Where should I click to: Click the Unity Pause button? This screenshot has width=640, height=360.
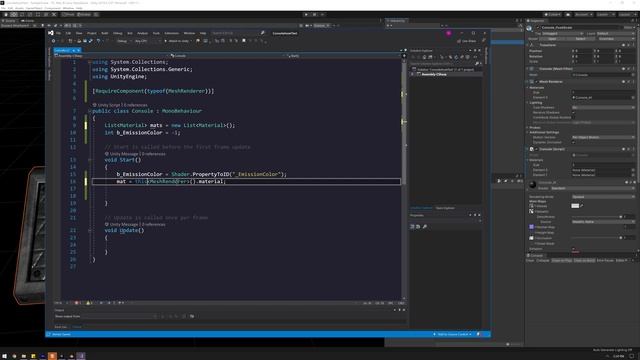click(x=314, y=14)
